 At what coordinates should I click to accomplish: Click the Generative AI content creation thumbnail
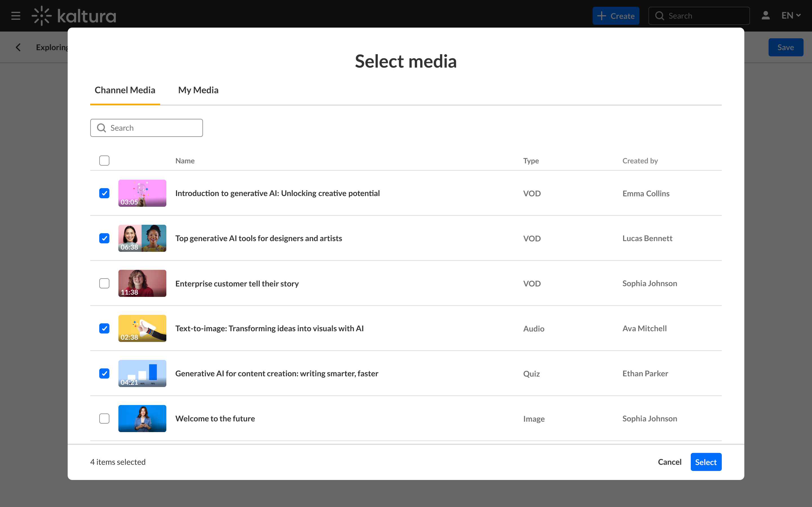142,373
